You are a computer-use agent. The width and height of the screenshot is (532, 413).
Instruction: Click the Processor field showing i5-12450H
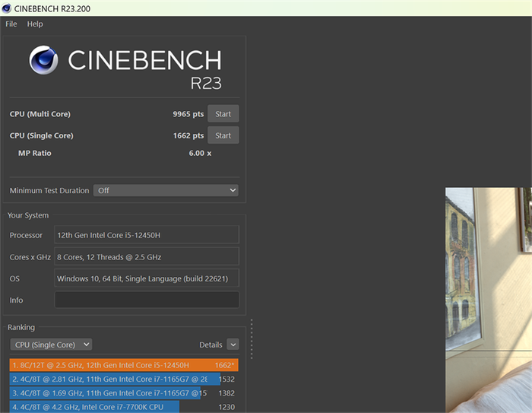[147, 235]
